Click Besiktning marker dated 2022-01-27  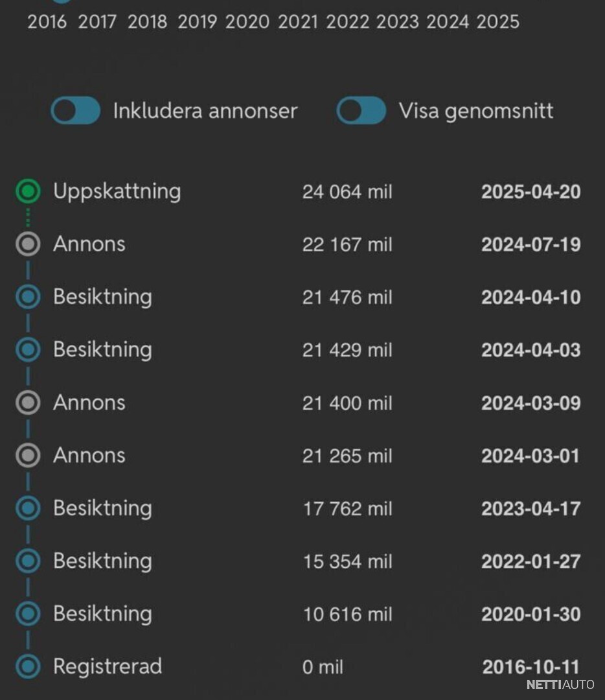[28, 561]
